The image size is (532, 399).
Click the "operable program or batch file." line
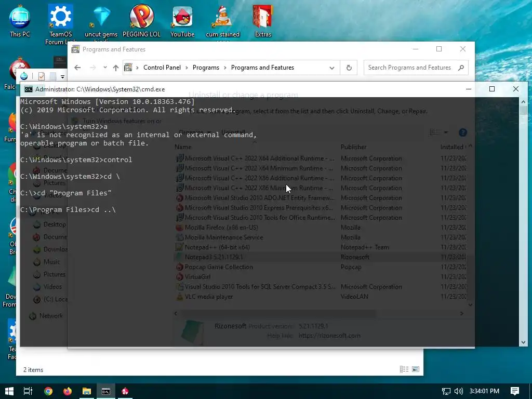(85, 143)
